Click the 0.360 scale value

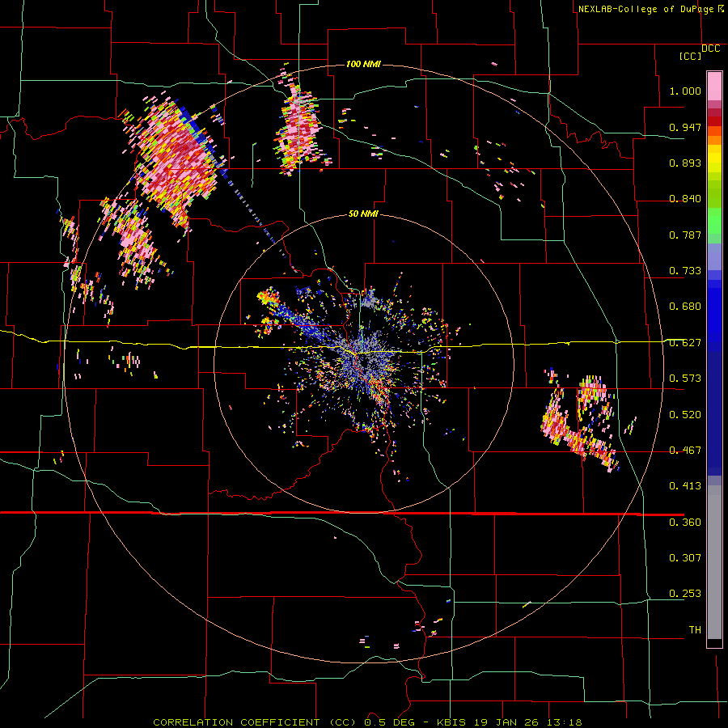click(x=685, y=523)
